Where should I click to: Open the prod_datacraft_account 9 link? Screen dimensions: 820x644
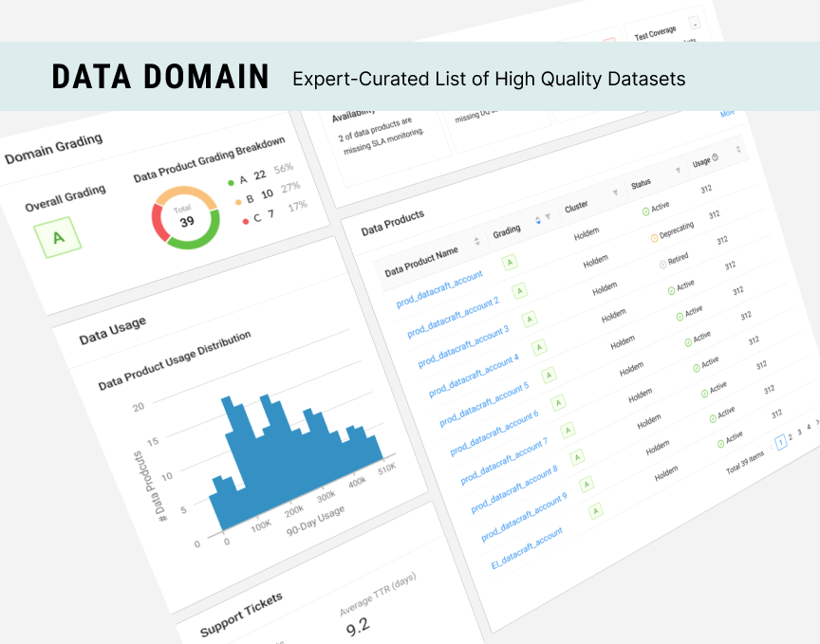click(x=524, y=518)
